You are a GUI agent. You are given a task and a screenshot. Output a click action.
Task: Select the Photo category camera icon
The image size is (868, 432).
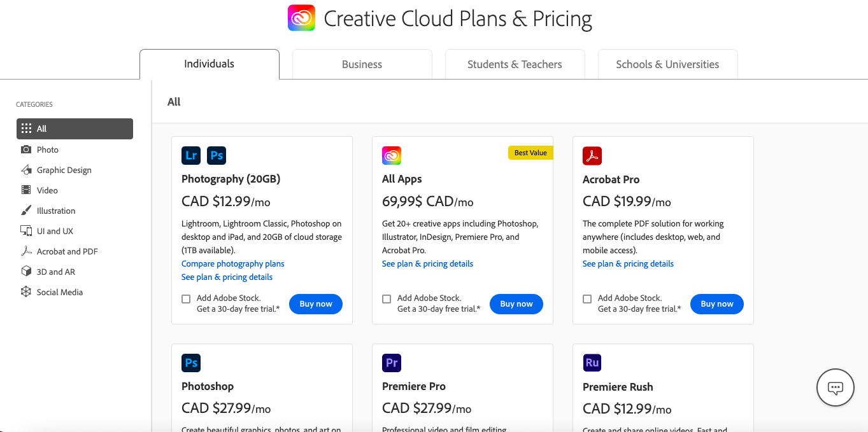[26, 150]
